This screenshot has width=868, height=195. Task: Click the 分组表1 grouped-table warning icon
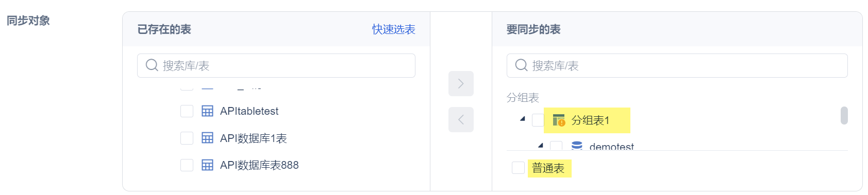click(x=559, y=120)
